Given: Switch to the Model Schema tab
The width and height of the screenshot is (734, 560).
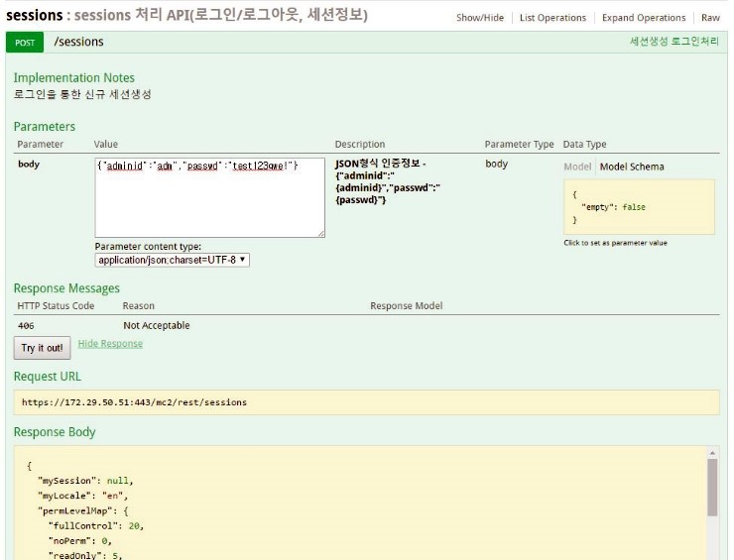Looking at the screenshot, I should (x=632, y=167).
